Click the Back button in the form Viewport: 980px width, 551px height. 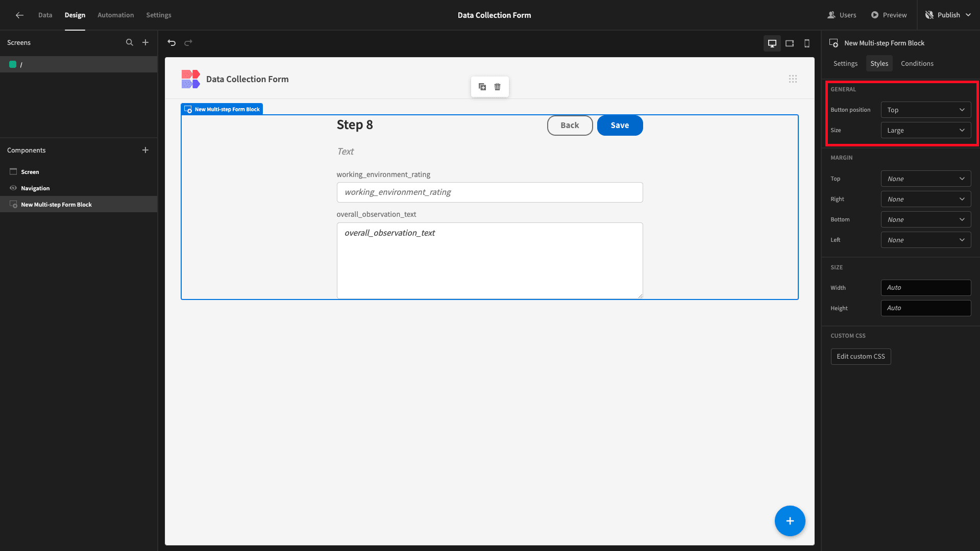(x=570, y=126)
